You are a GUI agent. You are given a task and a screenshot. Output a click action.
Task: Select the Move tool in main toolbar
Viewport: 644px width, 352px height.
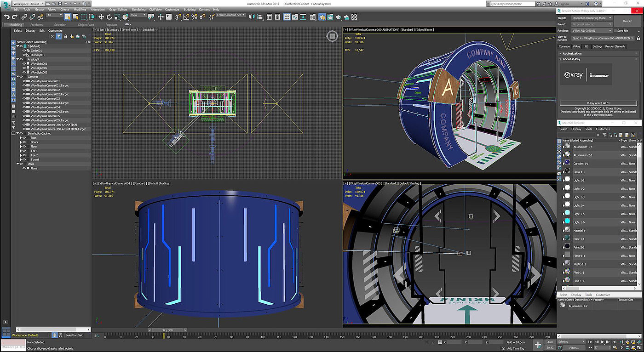[x=101, y=17]
